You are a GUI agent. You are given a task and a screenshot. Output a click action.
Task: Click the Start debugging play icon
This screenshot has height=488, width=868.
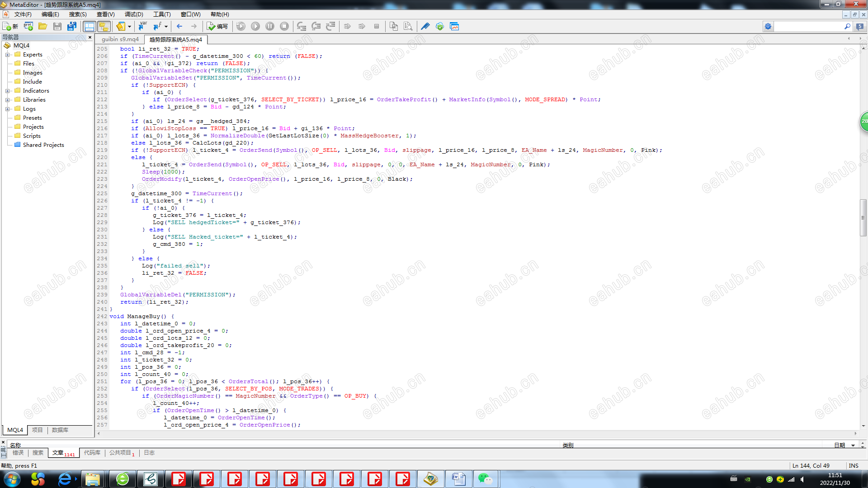255,26
